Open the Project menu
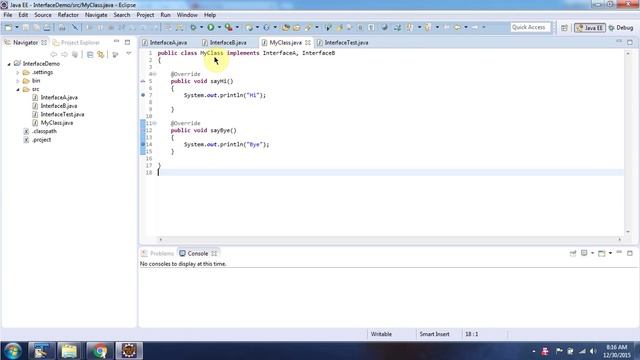 coord(145,15)
